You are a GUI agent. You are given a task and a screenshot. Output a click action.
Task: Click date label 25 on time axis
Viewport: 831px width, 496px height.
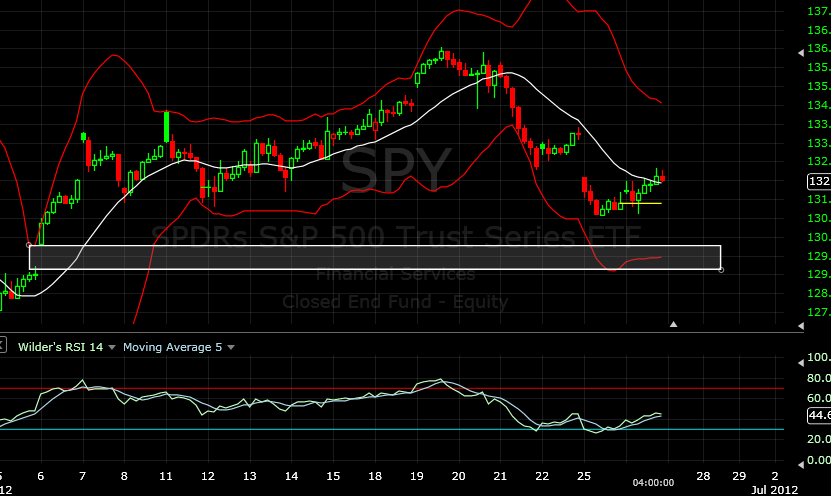tap(584, 476)
